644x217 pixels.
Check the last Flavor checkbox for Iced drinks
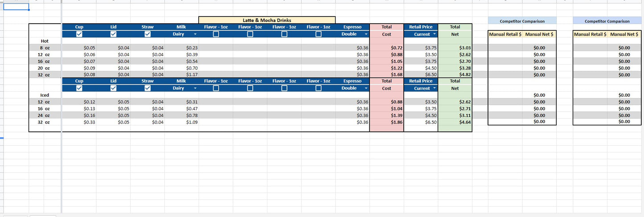pyautogui.click(x=318, y=88)
